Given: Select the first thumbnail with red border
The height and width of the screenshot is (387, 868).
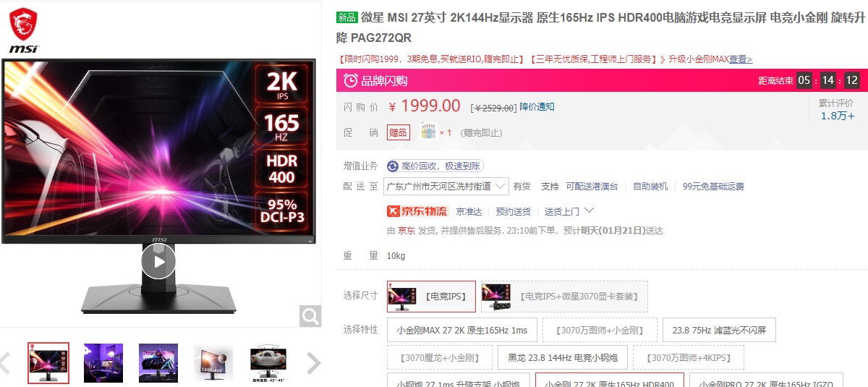Looking at the screenshot, I should pos(48,362).
